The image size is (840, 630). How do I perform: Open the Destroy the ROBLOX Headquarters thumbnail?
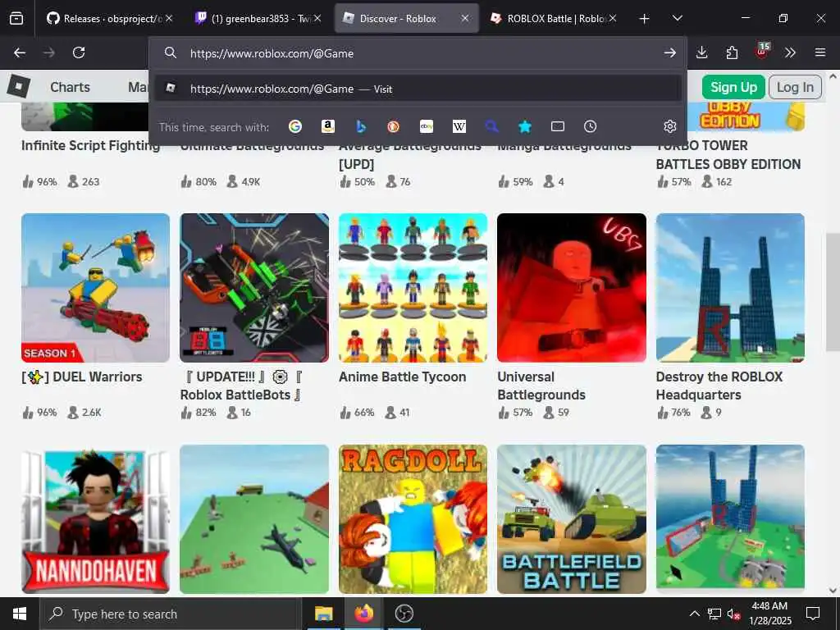[730, 288]
